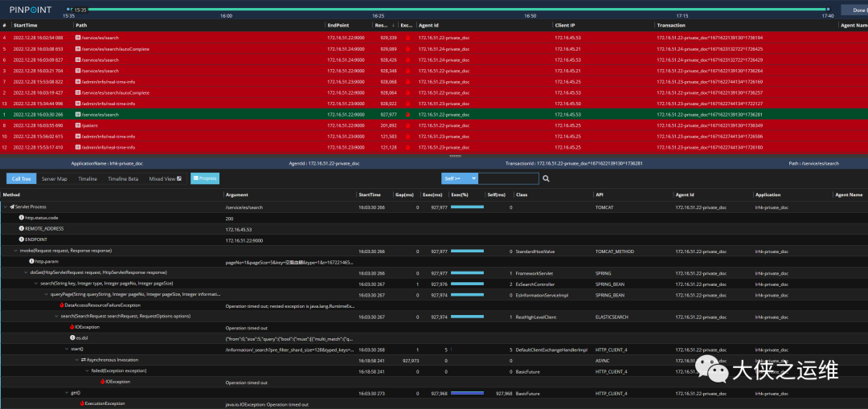Collapse the queryPage method node
Screen dimensions: 868x409
tap(45, 294)
